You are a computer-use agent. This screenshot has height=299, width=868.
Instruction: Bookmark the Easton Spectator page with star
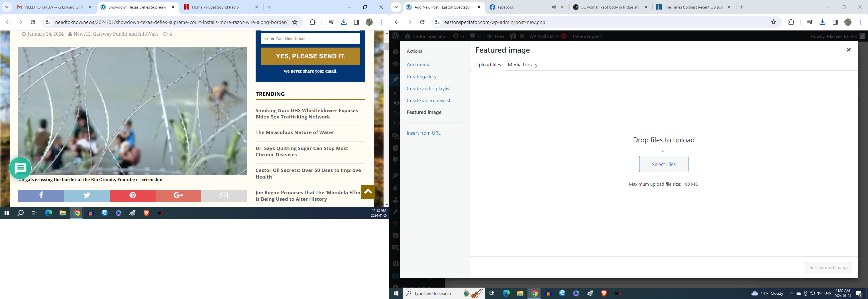click(773, 22)
